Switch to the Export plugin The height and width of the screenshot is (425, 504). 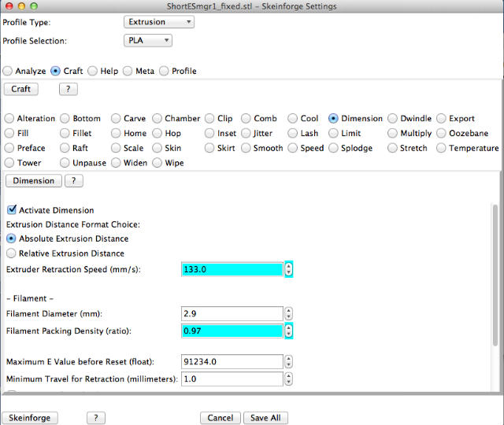[x=441, y=118]
